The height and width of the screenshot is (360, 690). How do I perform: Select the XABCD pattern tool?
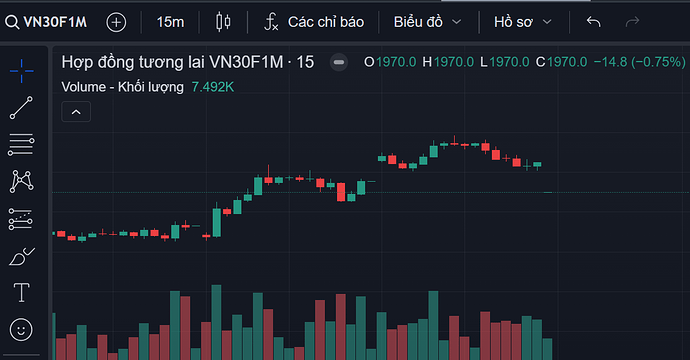(x=21, y=181)
